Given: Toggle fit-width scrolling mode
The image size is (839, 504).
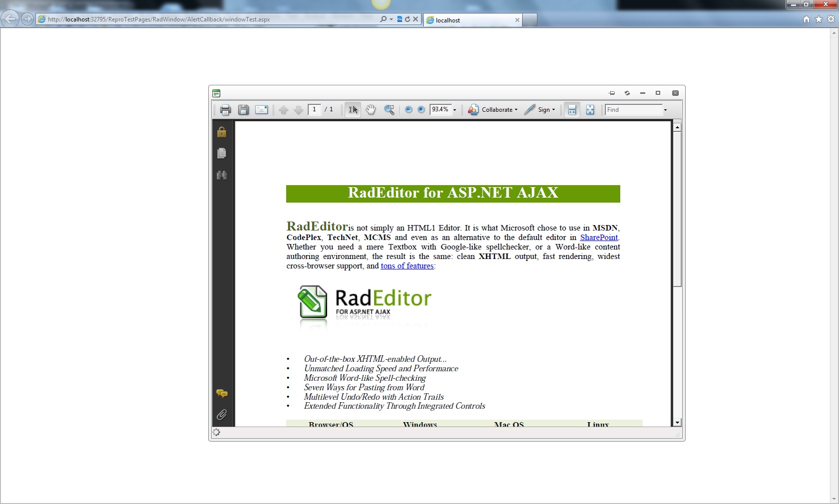Looking at the screenshot, I should point(572,110).
